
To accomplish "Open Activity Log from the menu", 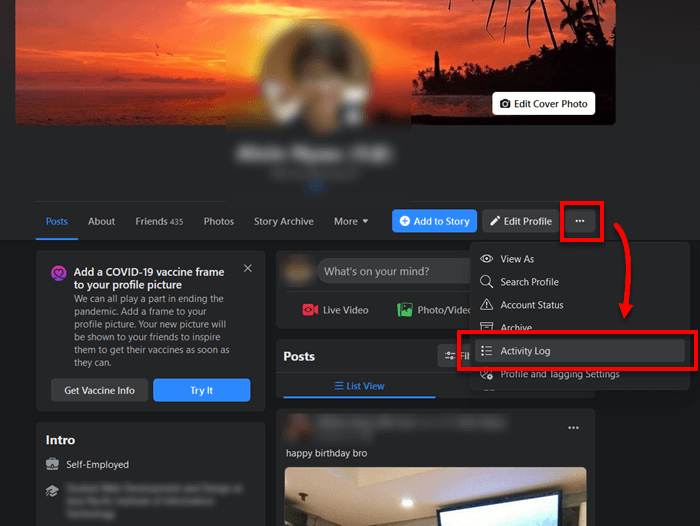I will point(579,351).
